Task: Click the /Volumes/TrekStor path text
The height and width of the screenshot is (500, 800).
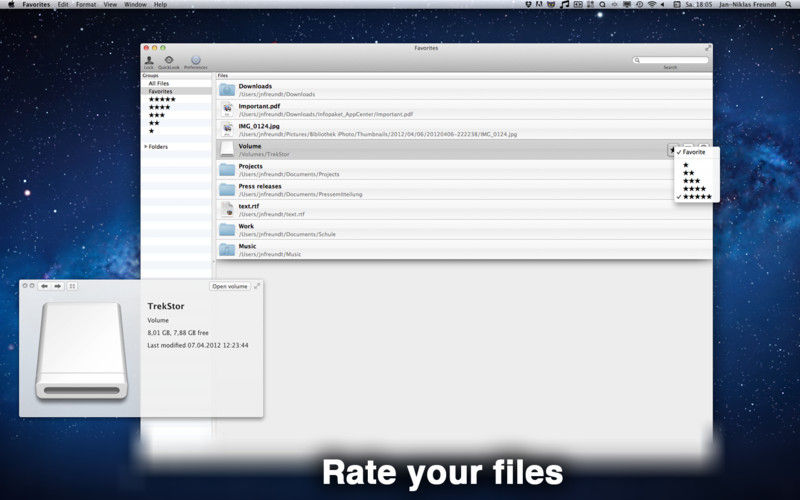Action: tap(264, 154)
